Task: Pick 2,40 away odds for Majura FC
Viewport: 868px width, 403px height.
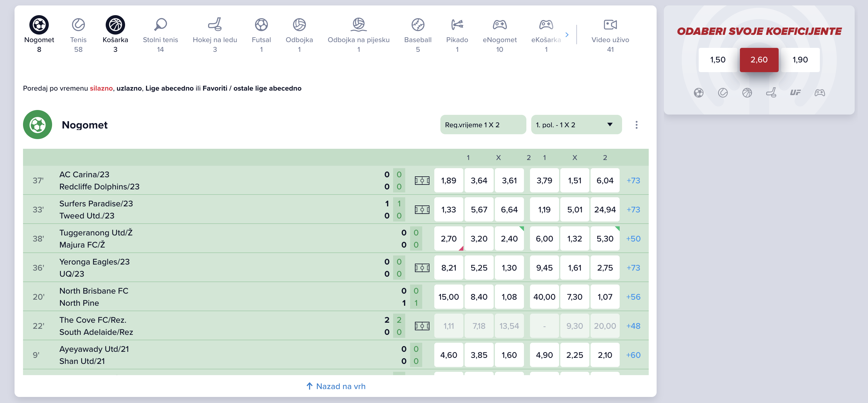Action: coord(509,239)
